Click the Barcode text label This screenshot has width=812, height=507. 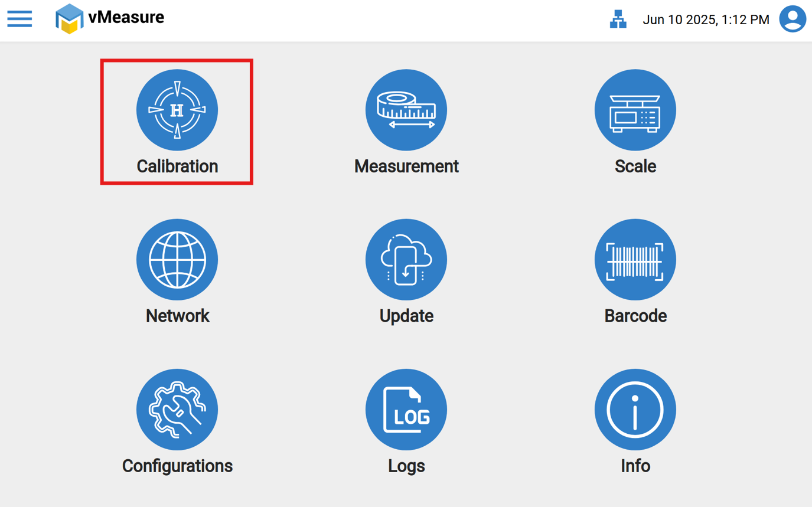pos(635,316)
